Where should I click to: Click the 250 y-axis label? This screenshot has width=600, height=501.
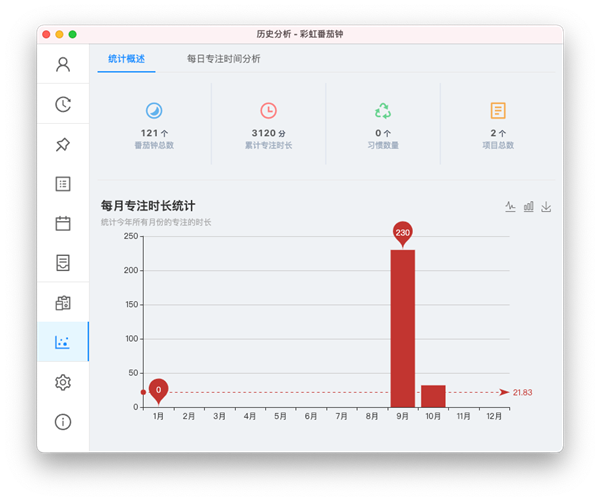(131, 236)
